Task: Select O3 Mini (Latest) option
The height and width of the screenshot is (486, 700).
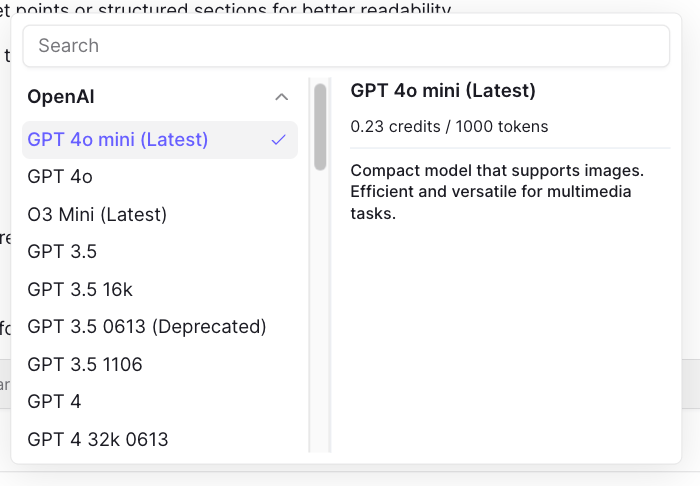Action: pos(160,214)
